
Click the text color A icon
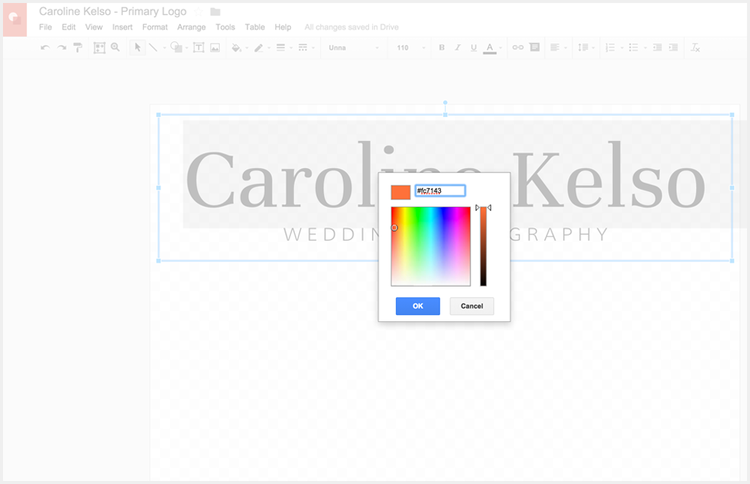[489, 48]
